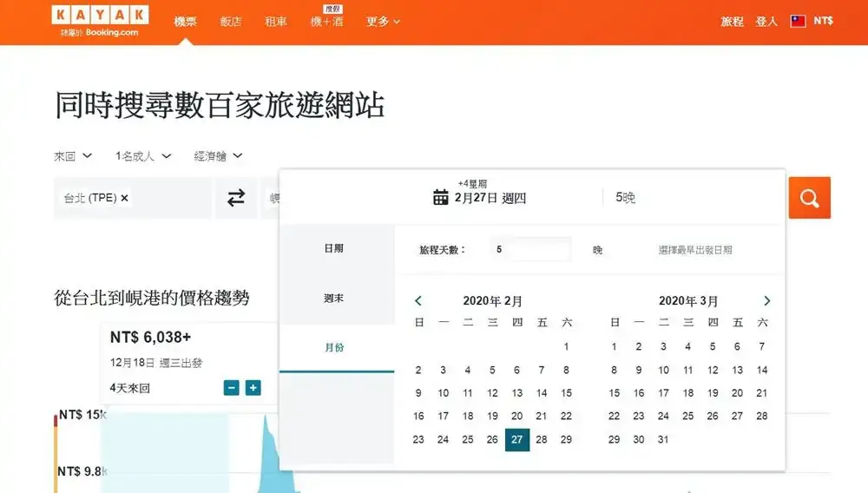Click the orange search magnifier button
This screenshot has height=493, width=868.
pos(809,198)
